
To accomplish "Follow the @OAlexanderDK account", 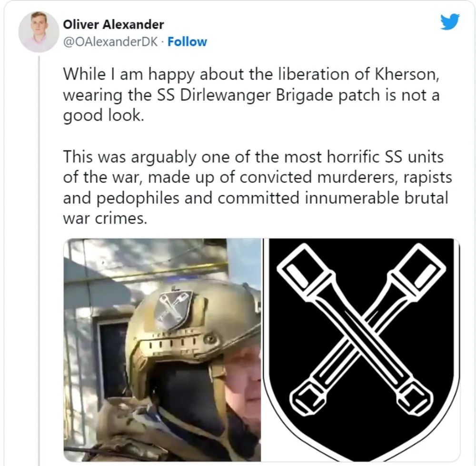I will pos(187,41).
